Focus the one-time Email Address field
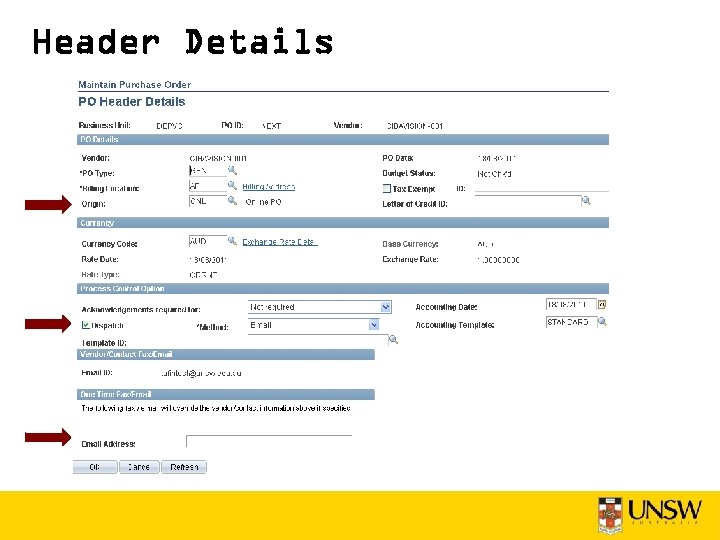This screenshot has height=540, width=720. pos(269,441)
